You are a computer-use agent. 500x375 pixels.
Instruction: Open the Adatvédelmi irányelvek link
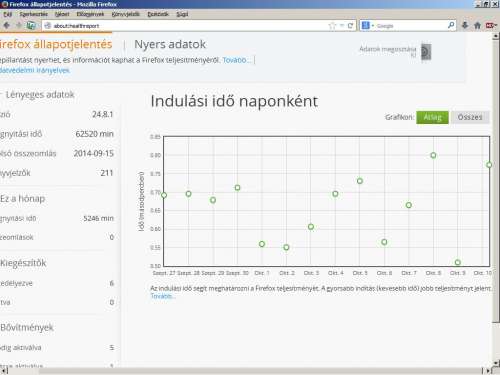pos(35,70)
